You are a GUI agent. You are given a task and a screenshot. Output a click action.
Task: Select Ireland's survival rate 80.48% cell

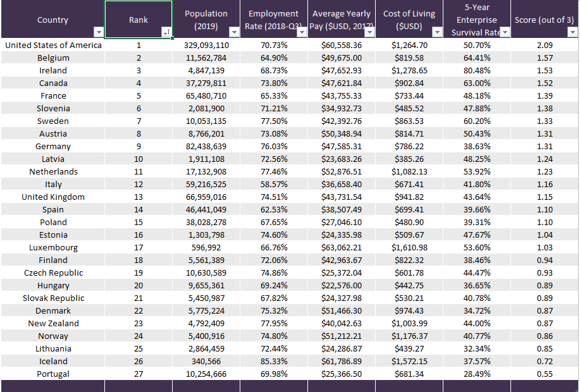pos(477,70)
